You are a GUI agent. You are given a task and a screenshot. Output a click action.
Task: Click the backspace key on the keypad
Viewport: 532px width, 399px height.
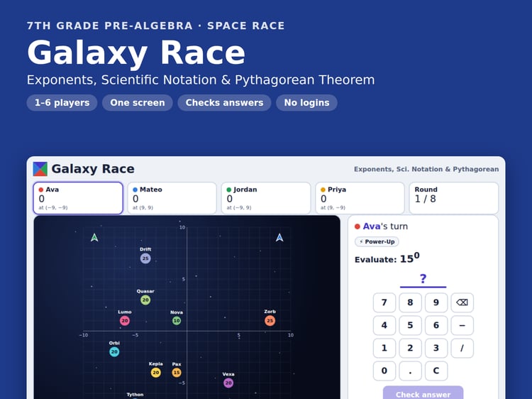click(462, 302)
